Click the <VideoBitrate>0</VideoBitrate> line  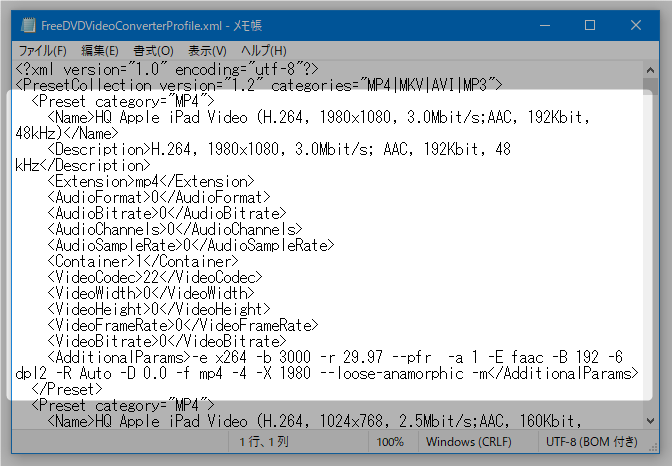click(x=167, y=342)
